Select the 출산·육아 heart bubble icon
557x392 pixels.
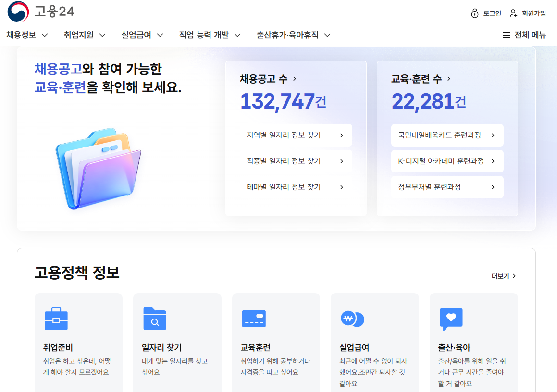click(452, 318)
